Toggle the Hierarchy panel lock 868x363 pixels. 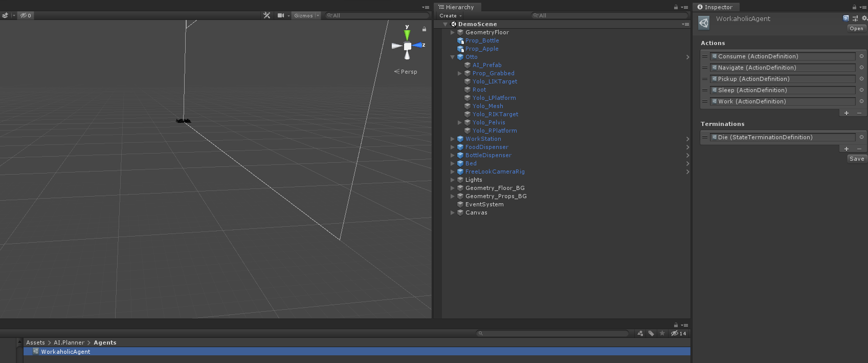coord(676,7)
